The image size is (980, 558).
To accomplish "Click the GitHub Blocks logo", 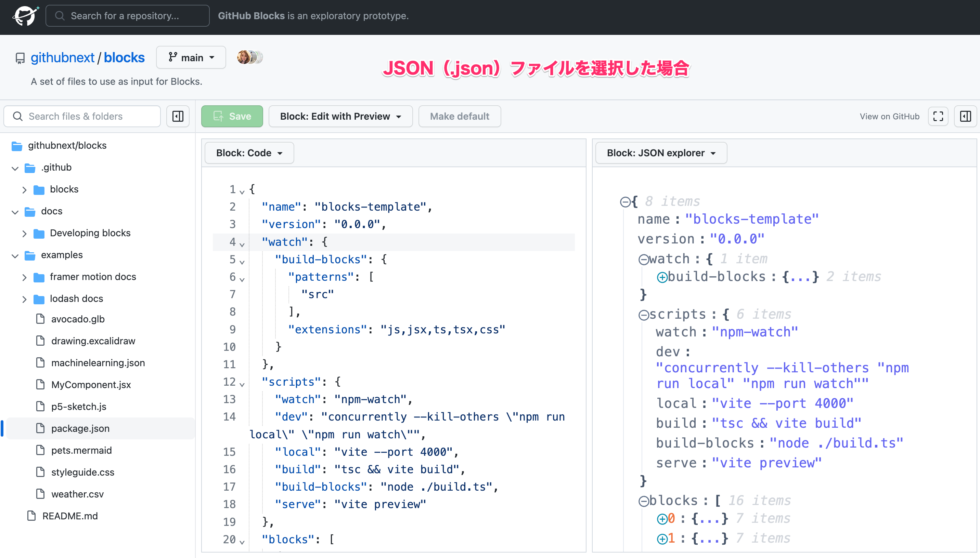I will point(25,16).
